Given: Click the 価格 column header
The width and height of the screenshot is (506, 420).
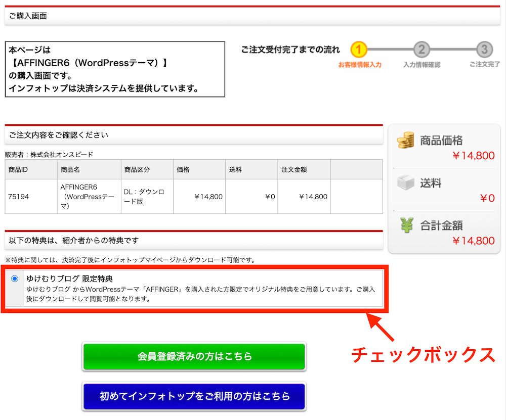Looking at the screenshot, I should 199,169.
